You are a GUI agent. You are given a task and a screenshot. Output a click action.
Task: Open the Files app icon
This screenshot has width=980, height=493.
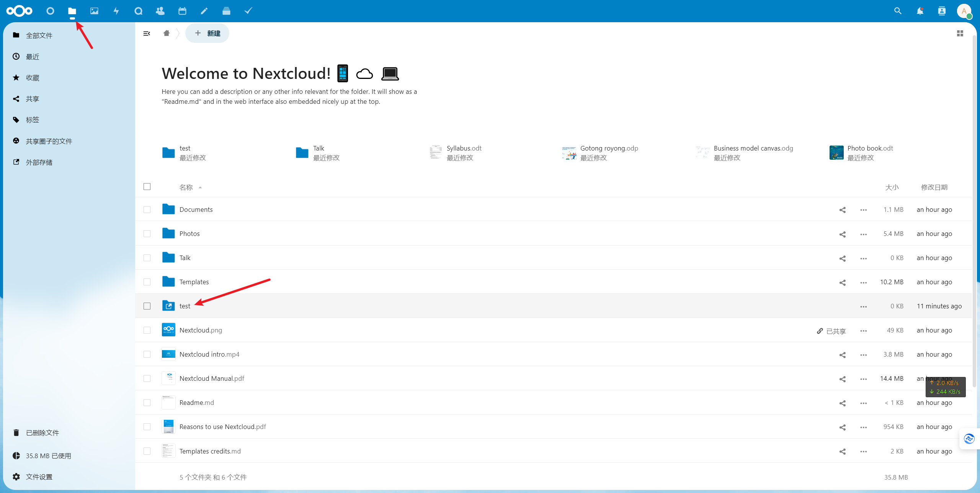click(72, 11)
